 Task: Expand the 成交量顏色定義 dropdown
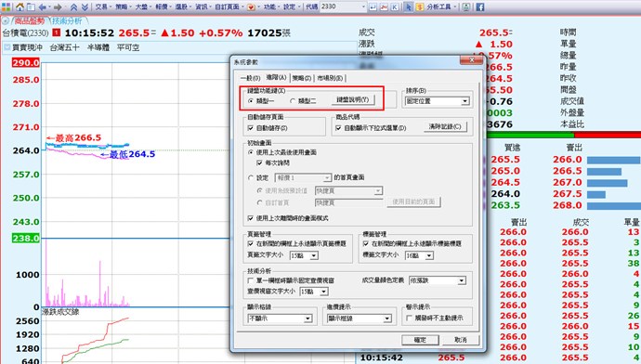[438, 280]
